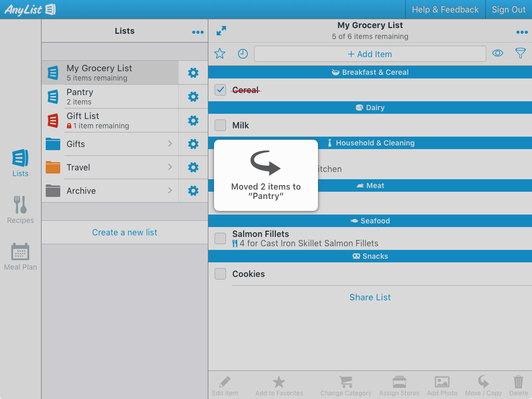Check off the Milk item
The height and width of the screenshot is (399, 532).
pyautogui.click(x=220, y=125)
